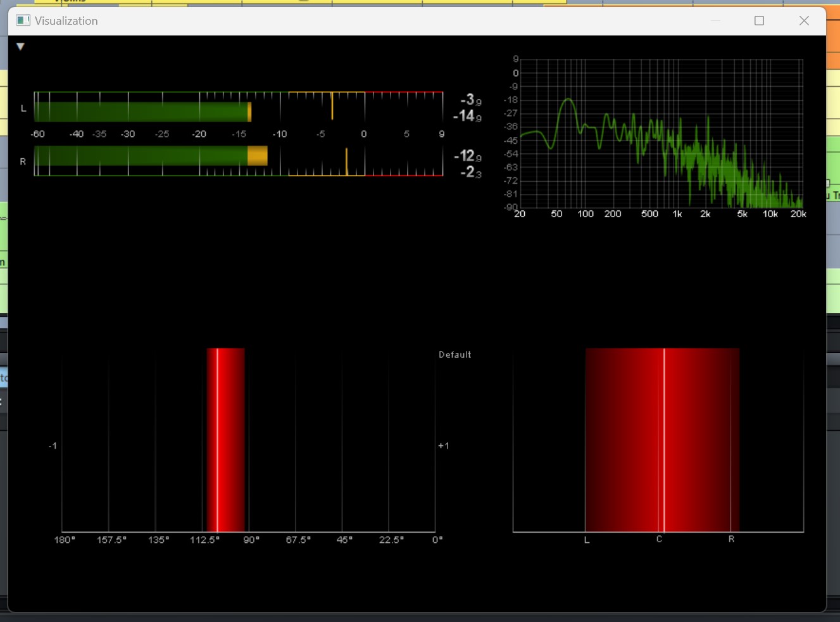
Task: Minimize the Visualization window
Action: point(716,21)
